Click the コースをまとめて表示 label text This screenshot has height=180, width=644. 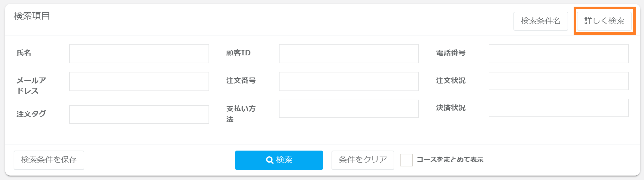point(450,160)
